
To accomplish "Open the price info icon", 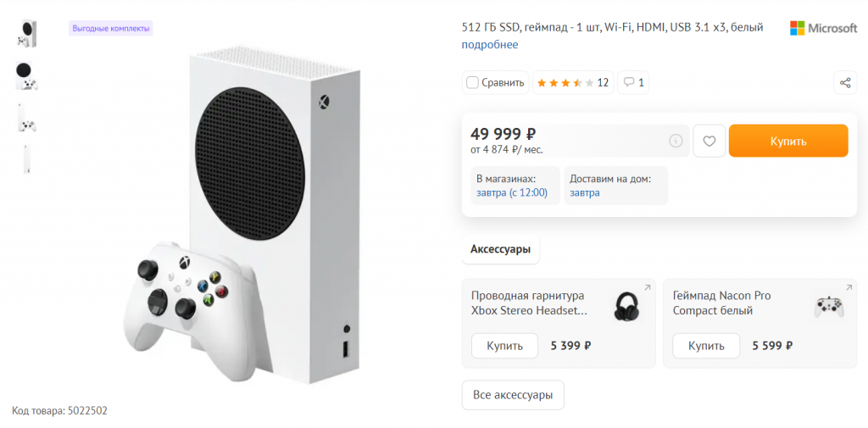I will (x=676, y=141).
